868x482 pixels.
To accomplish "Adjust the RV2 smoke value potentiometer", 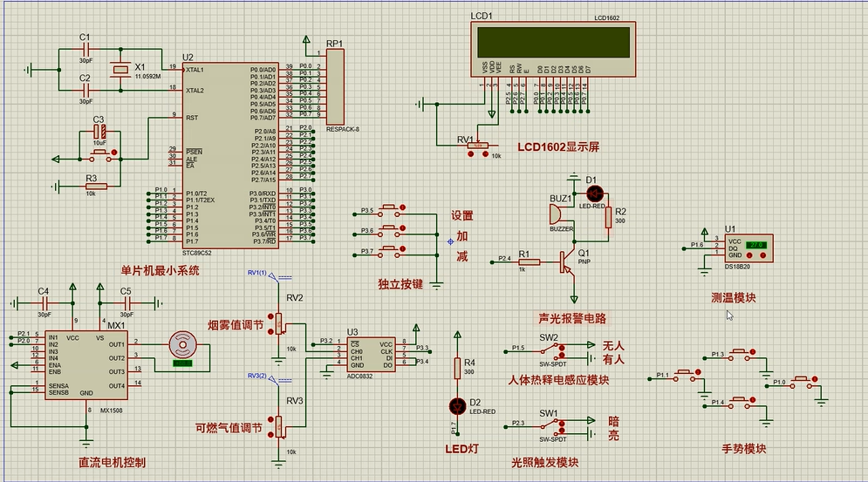I will click(281, 324).
